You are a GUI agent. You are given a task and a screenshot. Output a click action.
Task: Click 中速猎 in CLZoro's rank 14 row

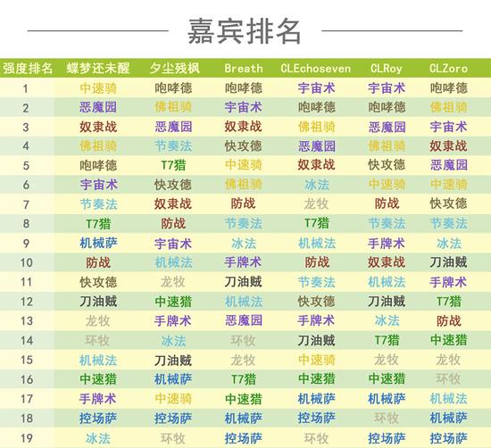tap(449, 340)
